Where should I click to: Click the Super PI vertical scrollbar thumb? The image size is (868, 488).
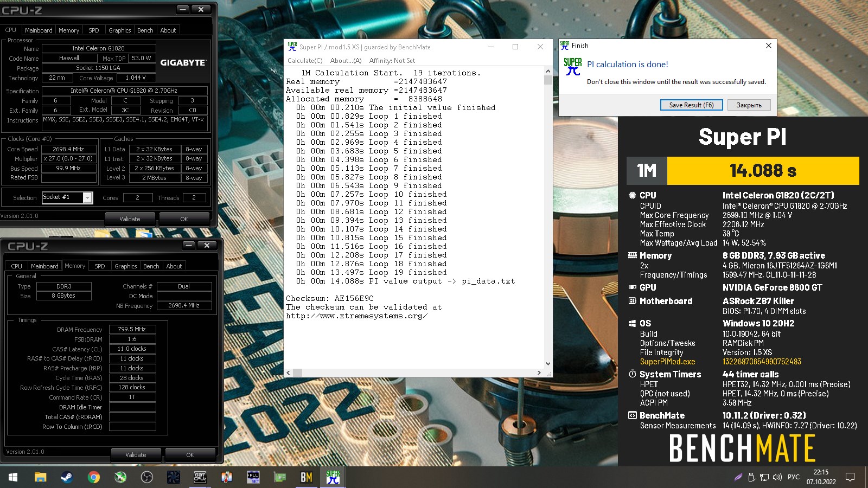[548, 80]
